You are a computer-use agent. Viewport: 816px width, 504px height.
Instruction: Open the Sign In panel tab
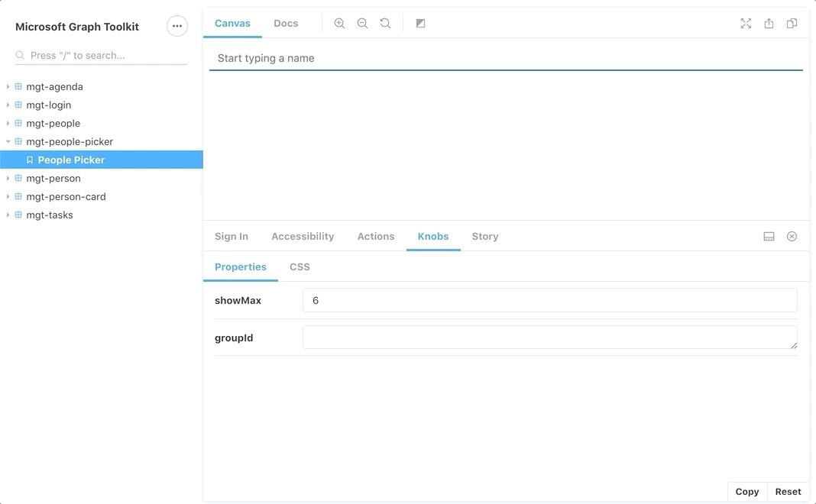tap(232, 237)
